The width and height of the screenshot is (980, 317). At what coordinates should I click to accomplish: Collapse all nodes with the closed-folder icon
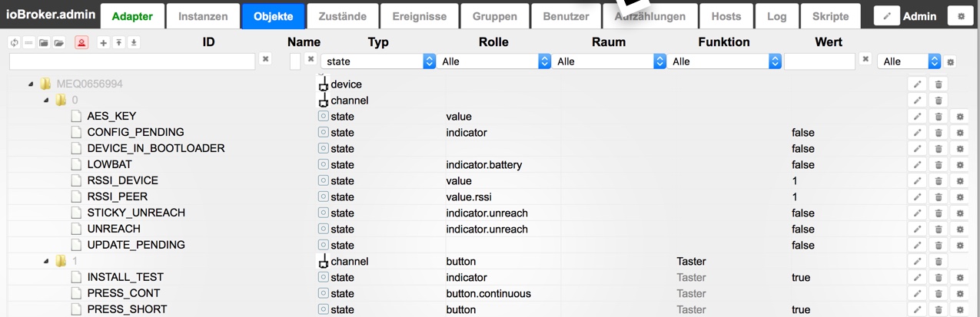pos(44,43)
